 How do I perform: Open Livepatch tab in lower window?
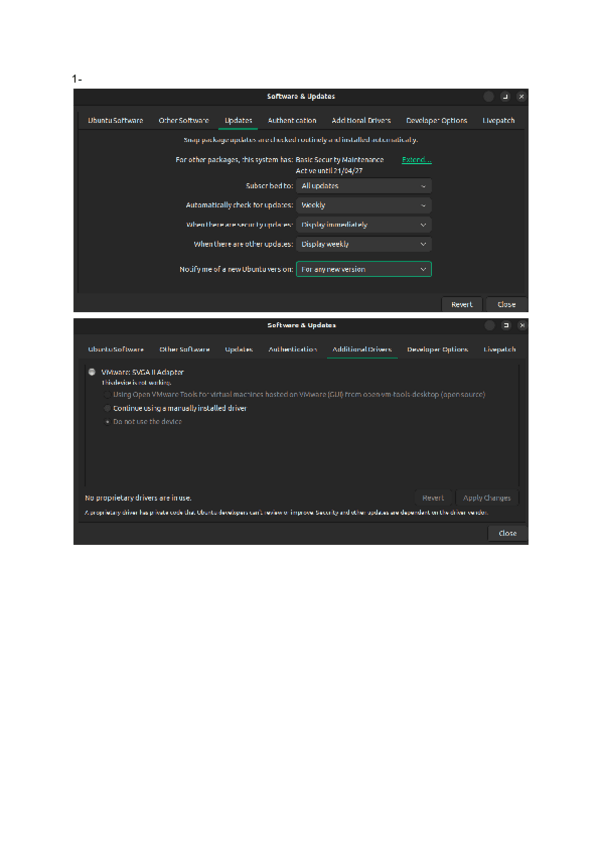pos(499,349)
